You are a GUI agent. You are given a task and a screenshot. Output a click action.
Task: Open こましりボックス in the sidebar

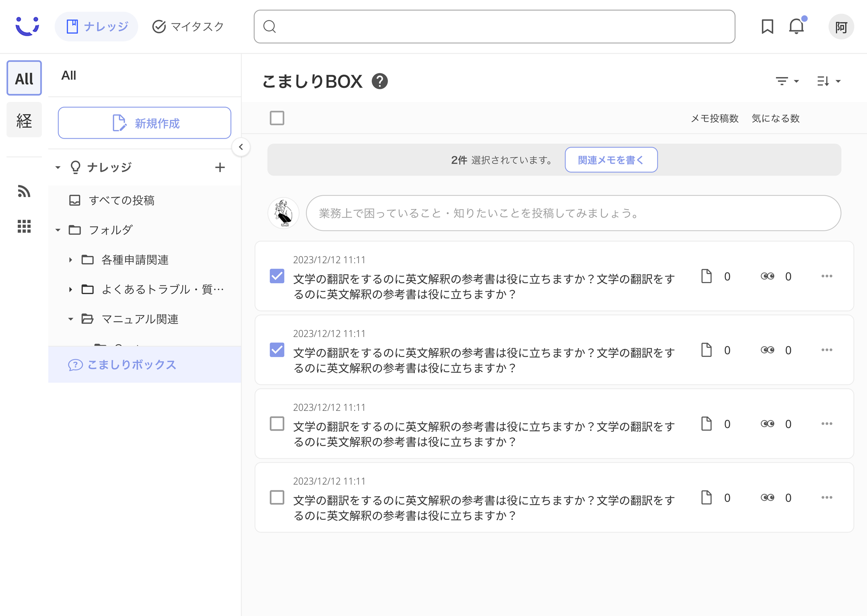131,365
